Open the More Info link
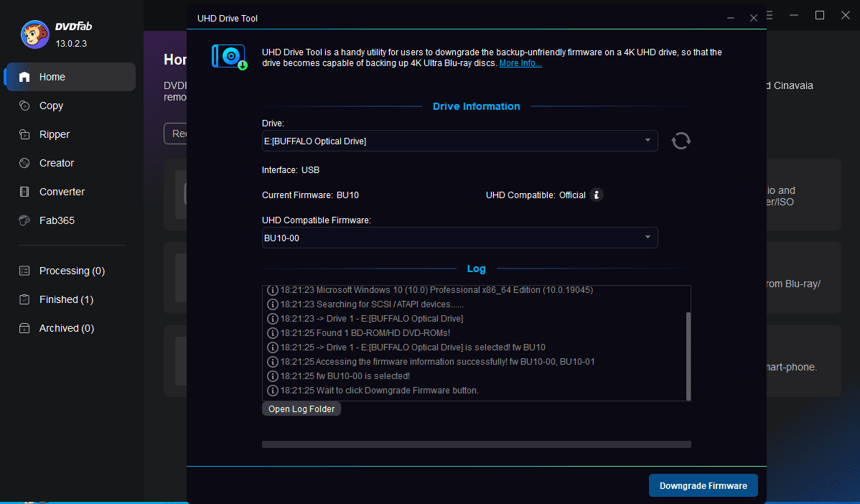860x504 pixels. [x=520, y=62]
